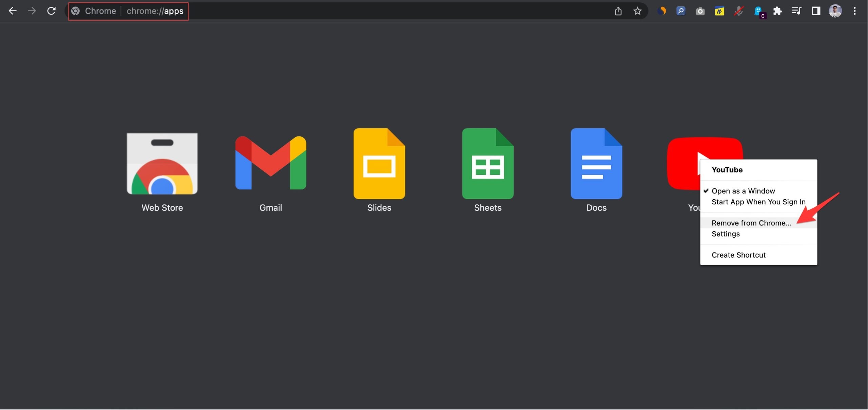Click the Docs label text

(x=596, y=208)
